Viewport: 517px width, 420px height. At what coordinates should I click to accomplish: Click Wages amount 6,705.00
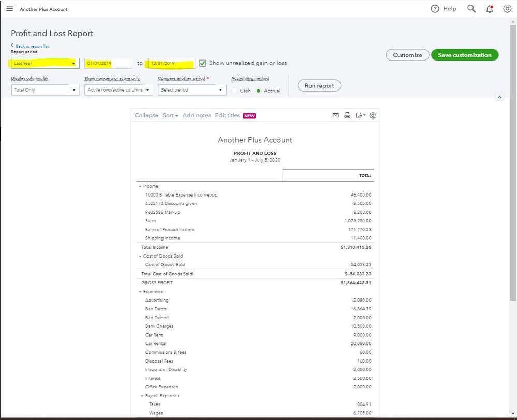[x=362, y=413]
